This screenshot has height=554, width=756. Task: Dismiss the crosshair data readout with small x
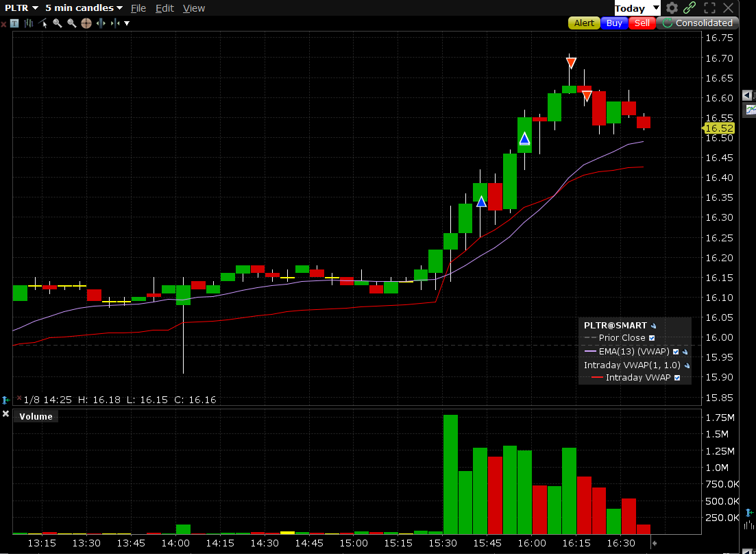pos(19,398)
